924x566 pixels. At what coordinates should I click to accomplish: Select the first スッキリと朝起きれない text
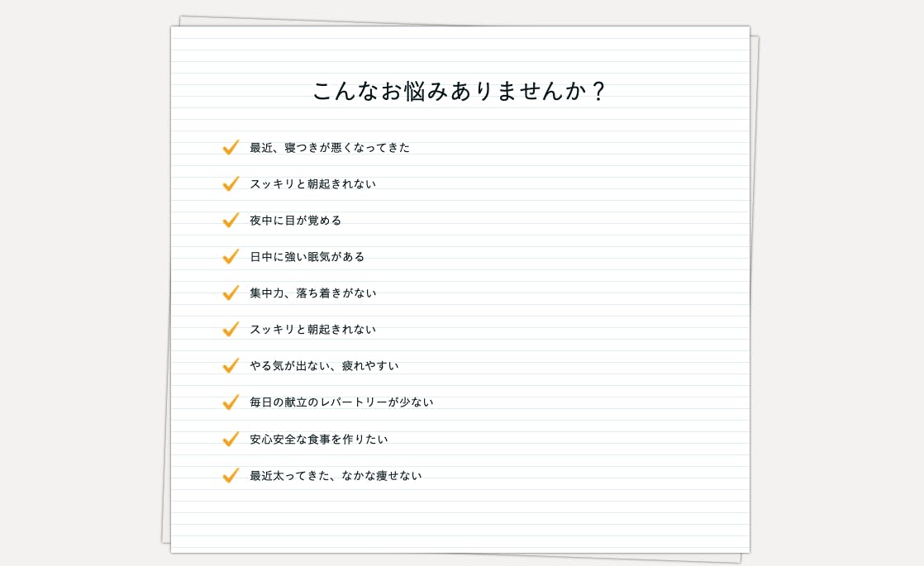[x=312, y=184]
